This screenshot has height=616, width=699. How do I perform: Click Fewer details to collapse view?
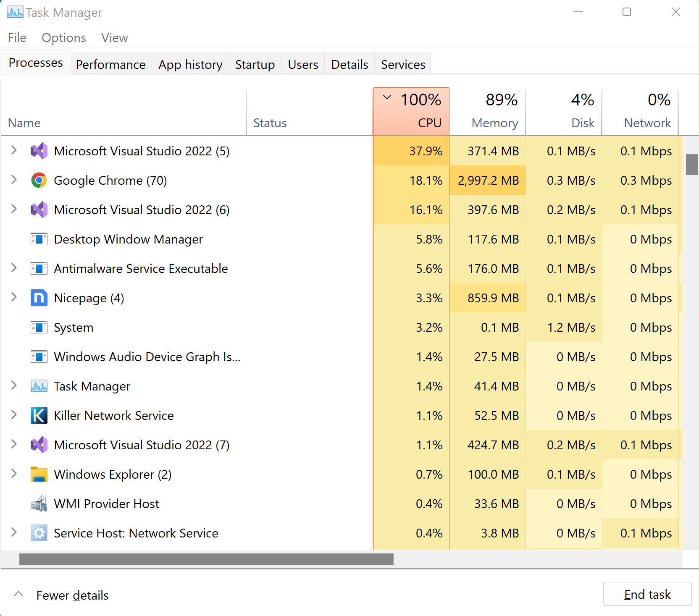[x=72, y=595]
